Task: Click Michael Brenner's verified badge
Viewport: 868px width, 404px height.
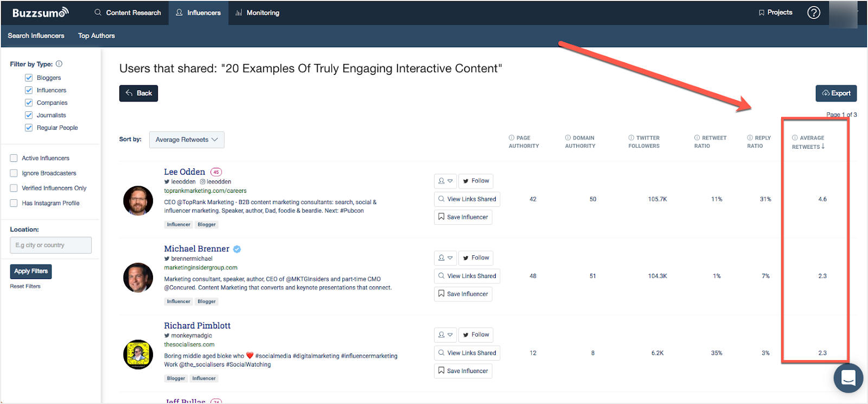Action: (x=237, y=249)
